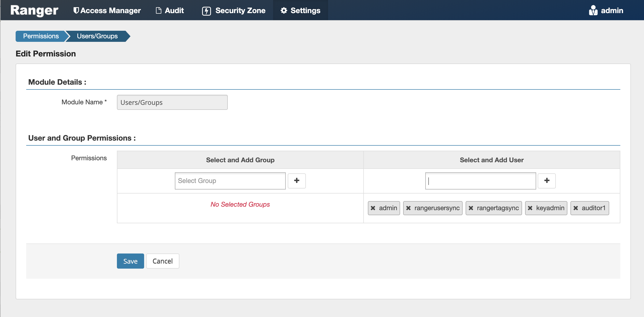Open the Access Manager menu
Viewport: 644px width, 317px height.
pos(107,11)
